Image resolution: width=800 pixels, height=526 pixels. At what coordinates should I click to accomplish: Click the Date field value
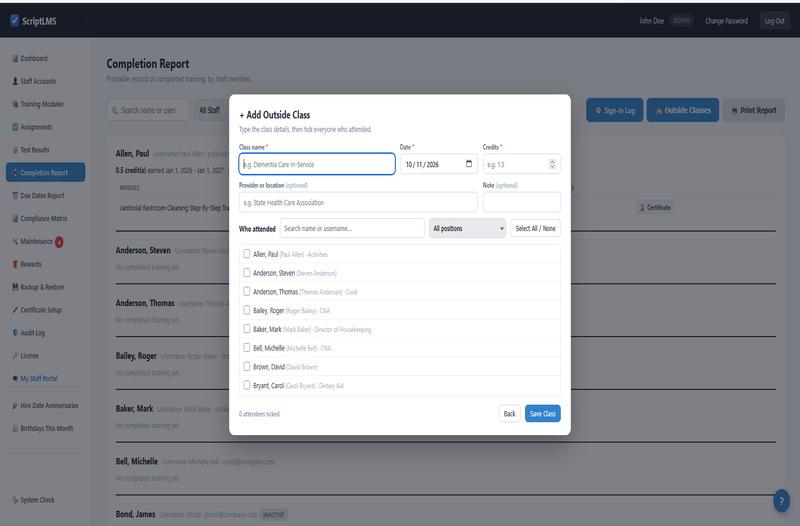[422, 164]
